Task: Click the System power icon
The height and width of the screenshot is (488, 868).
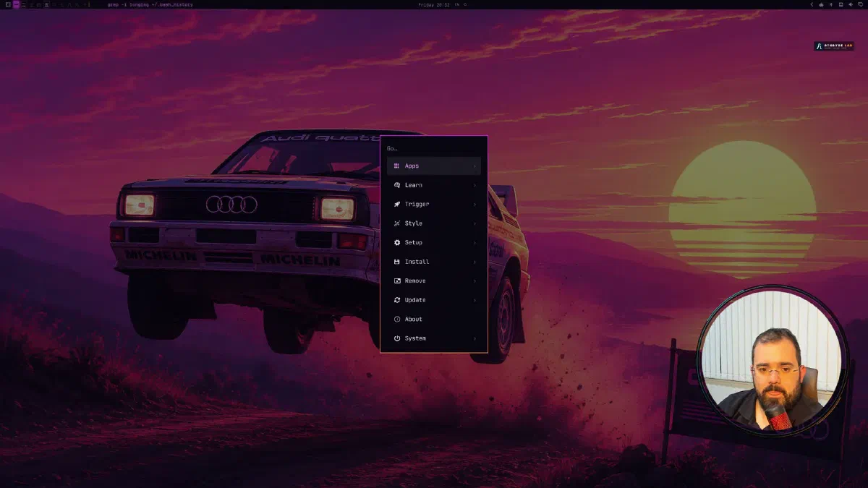Action: coord(396,338)
